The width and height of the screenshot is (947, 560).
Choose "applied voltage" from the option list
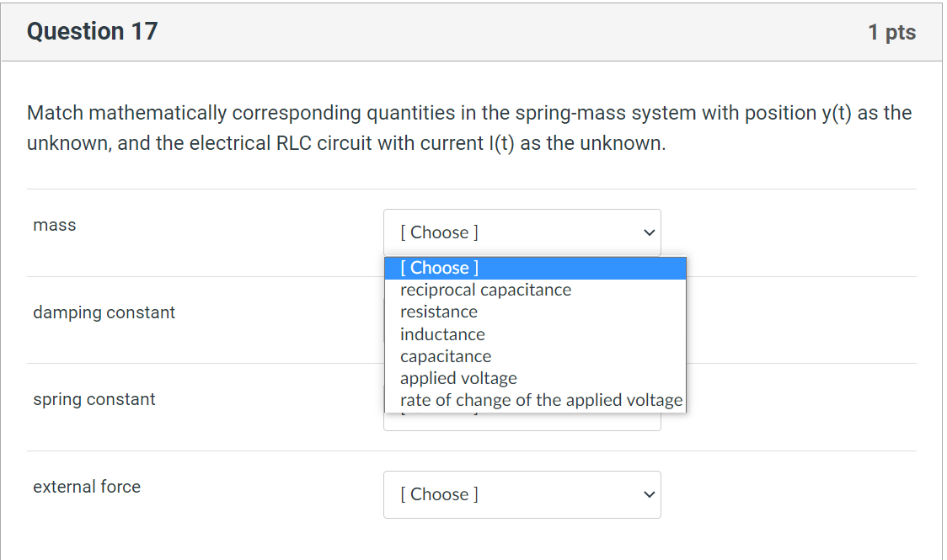click(458, 377)
